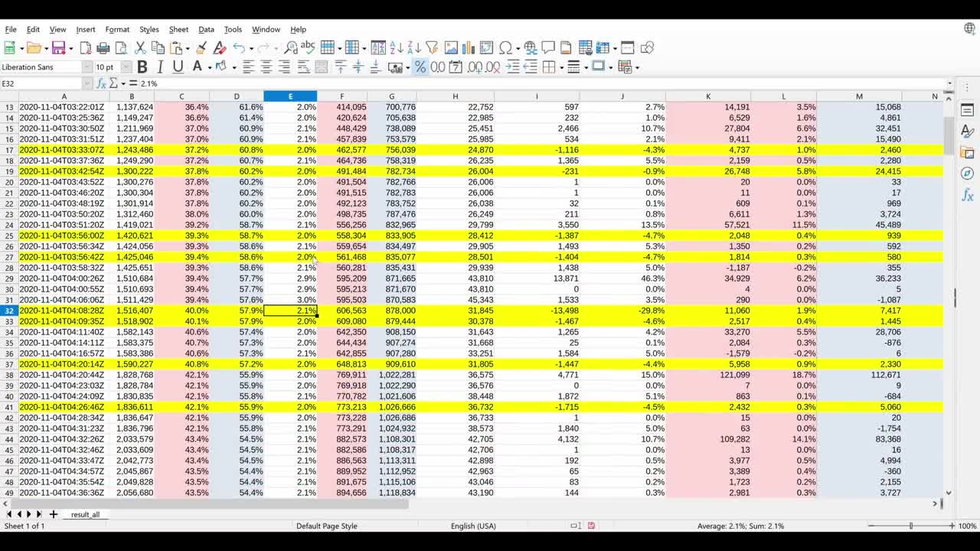Format selection as date

click(x=456, y=67)
